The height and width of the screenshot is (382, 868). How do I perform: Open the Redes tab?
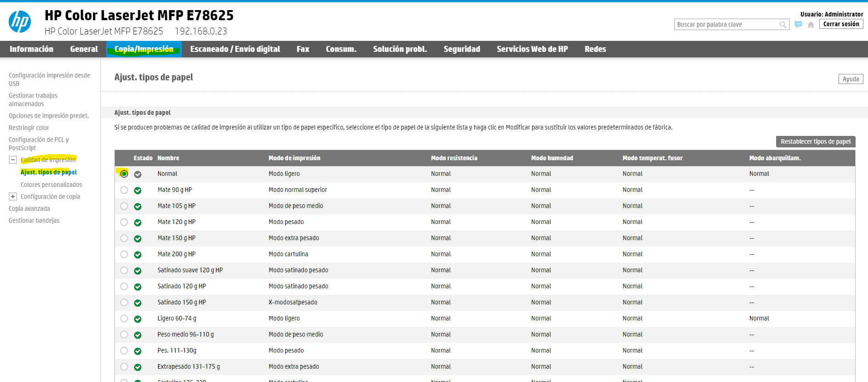click(x=595, y=49)
